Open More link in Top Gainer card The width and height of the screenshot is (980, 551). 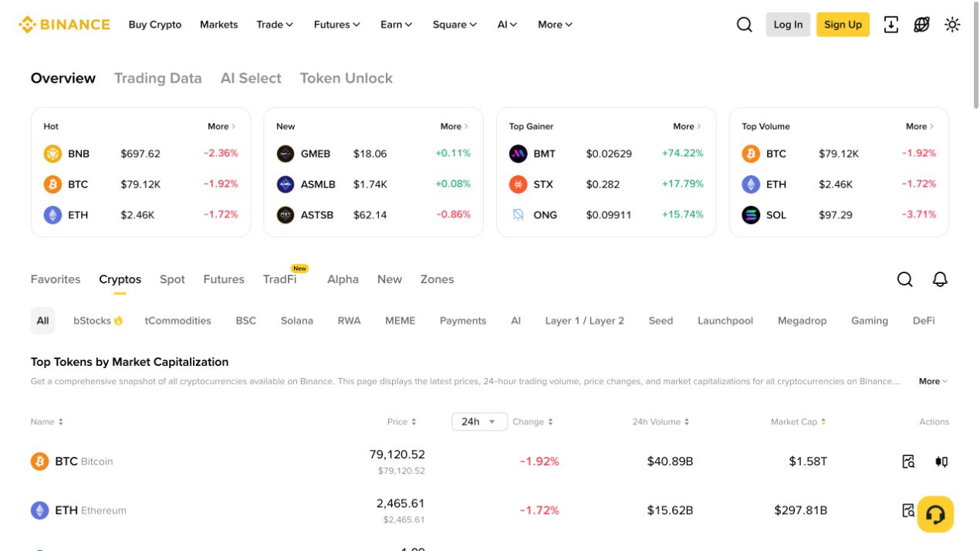point(688,127)
